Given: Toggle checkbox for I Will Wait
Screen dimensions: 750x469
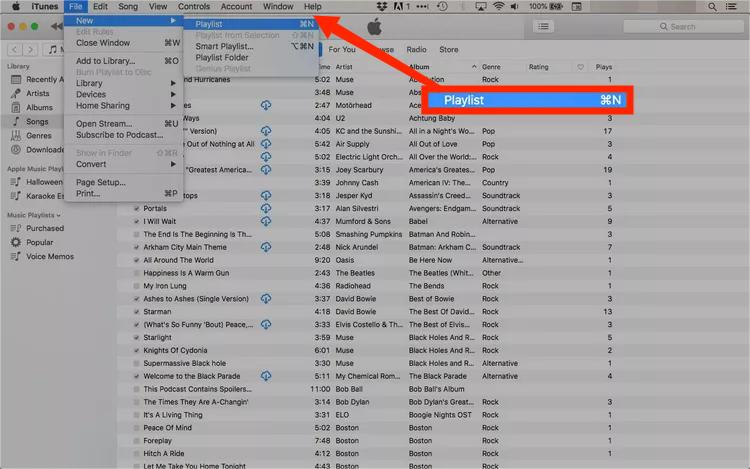Looking at the screenshot, I should pyautogui.click(x=136, y=221).
